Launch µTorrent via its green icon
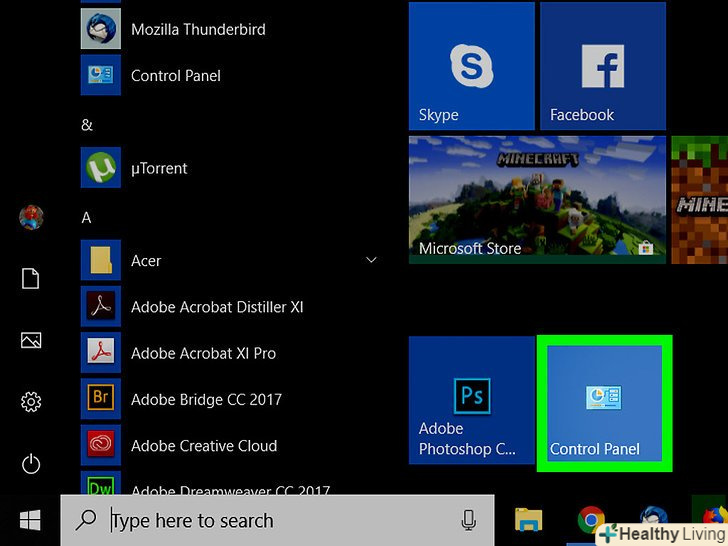728x546 pixels. click(x=101, y=167)
